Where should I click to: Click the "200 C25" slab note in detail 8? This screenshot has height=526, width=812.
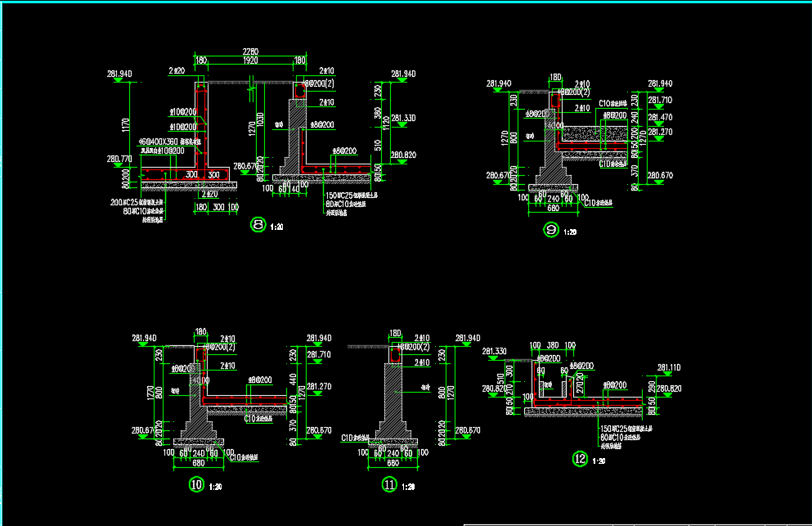[137, 203]
